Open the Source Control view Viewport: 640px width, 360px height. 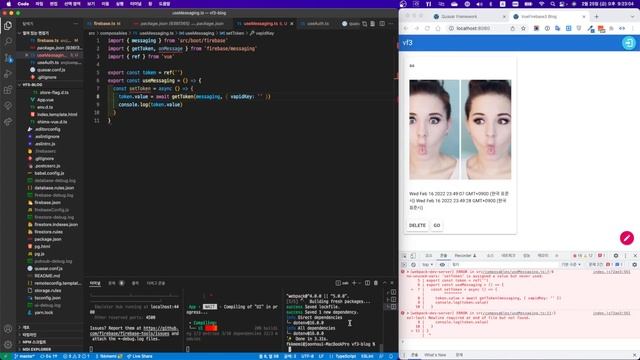tap(8, 58)
